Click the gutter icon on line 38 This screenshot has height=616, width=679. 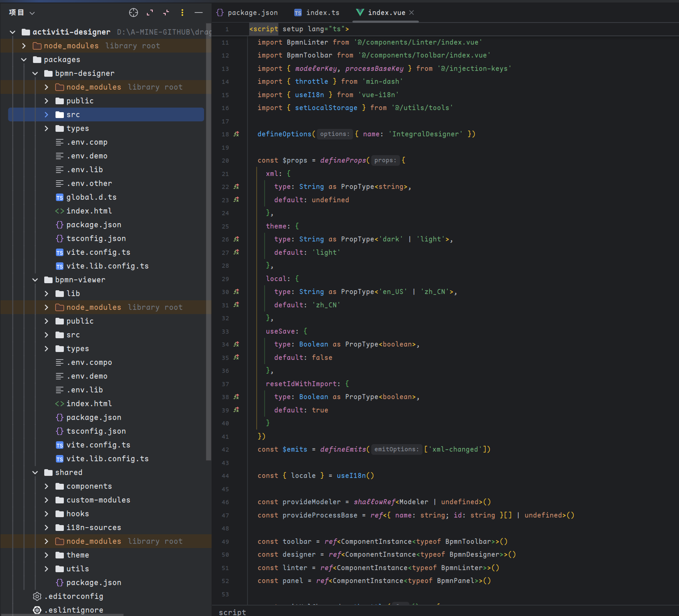point(236,397)
